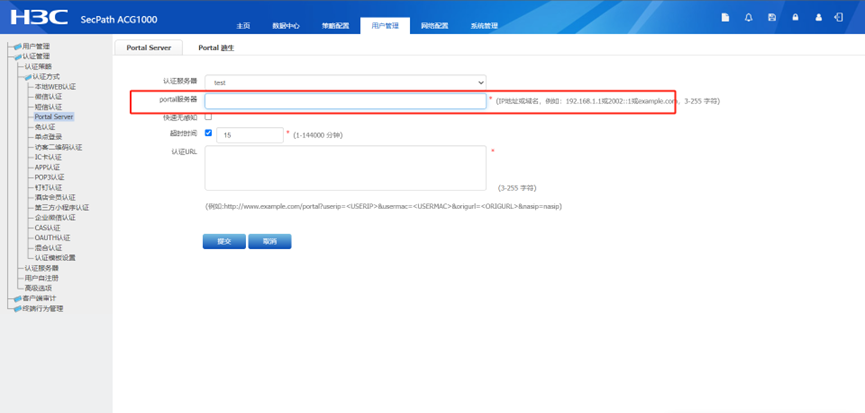Open the 数据中心 top tab

click(x=286, y=26)
